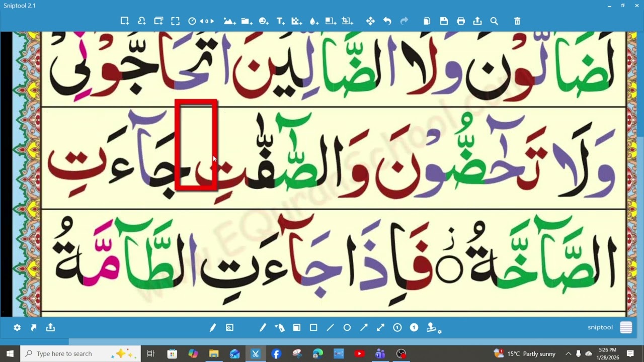Export the snip from the top toolbar
Image resolution: width=644 pixels, height=362 pixels.
click(x=477, y=21)
